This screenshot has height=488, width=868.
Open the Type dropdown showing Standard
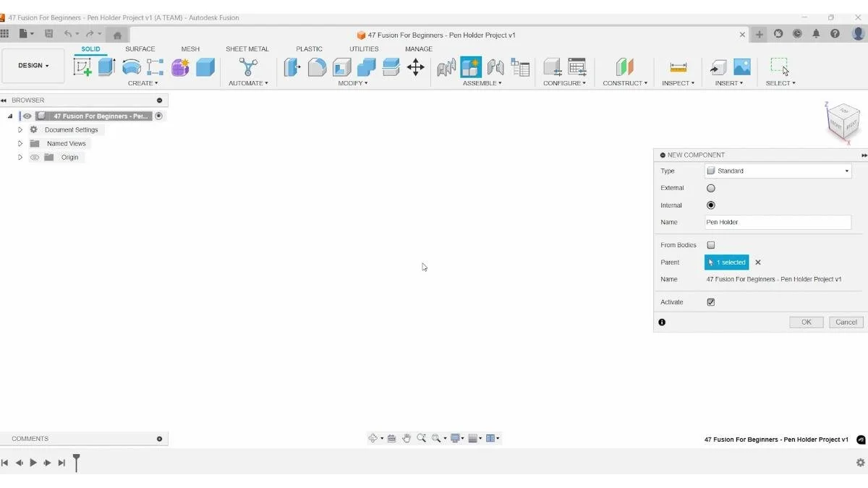coord(777,171)
